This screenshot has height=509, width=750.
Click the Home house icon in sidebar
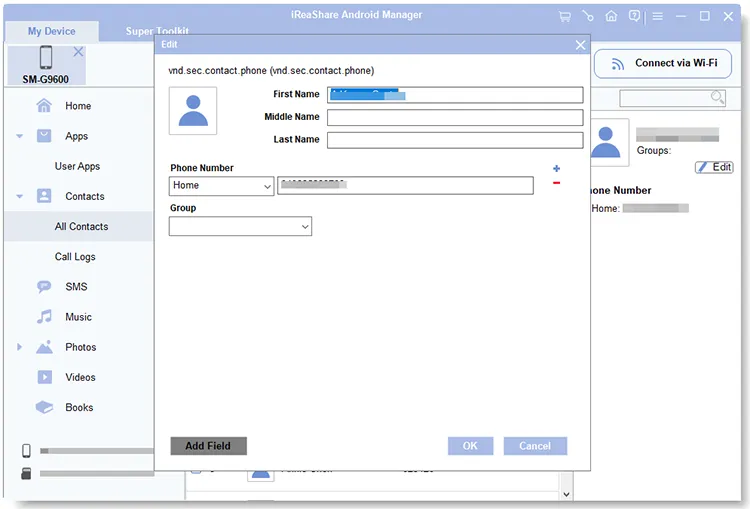click(44, 105)
